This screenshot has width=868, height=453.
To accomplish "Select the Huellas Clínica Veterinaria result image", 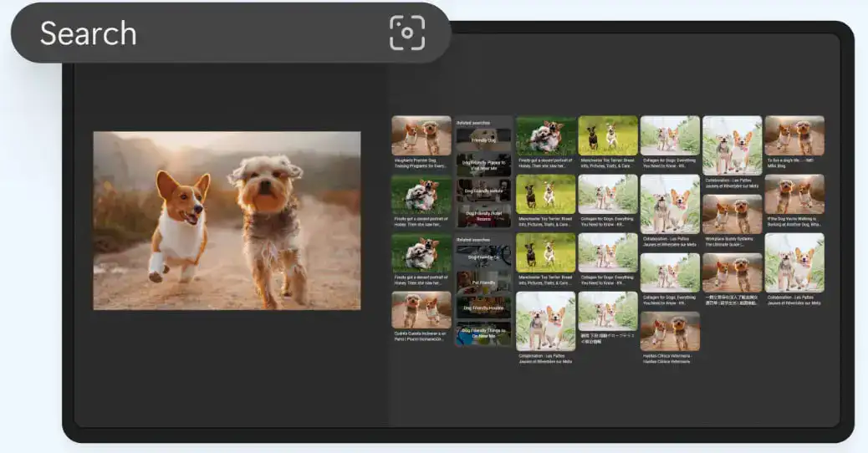I will pyautogui.click(x=670, y=331).
